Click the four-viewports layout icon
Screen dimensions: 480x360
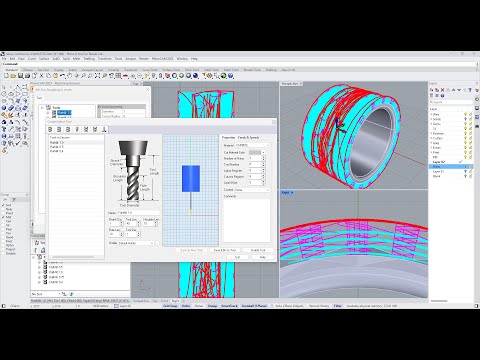[x=118, y=76]
